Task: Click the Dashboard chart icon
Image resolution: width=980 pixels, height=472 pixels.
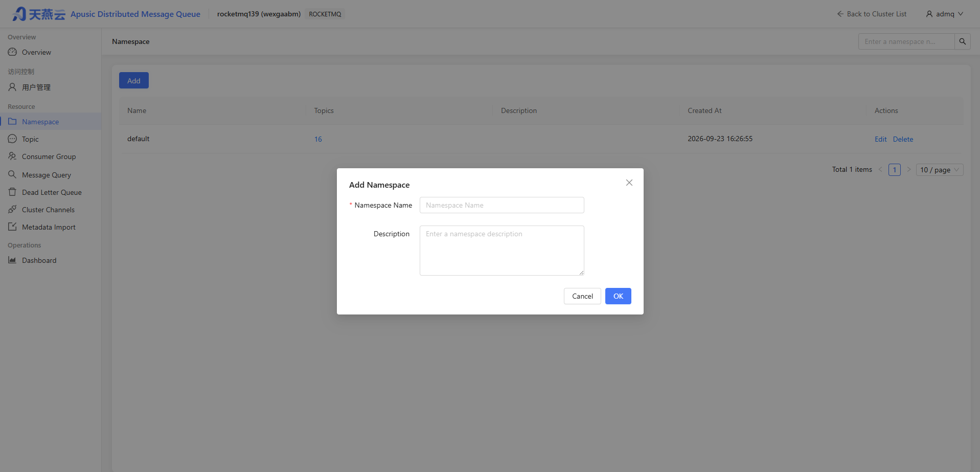Action: point(12,260)
